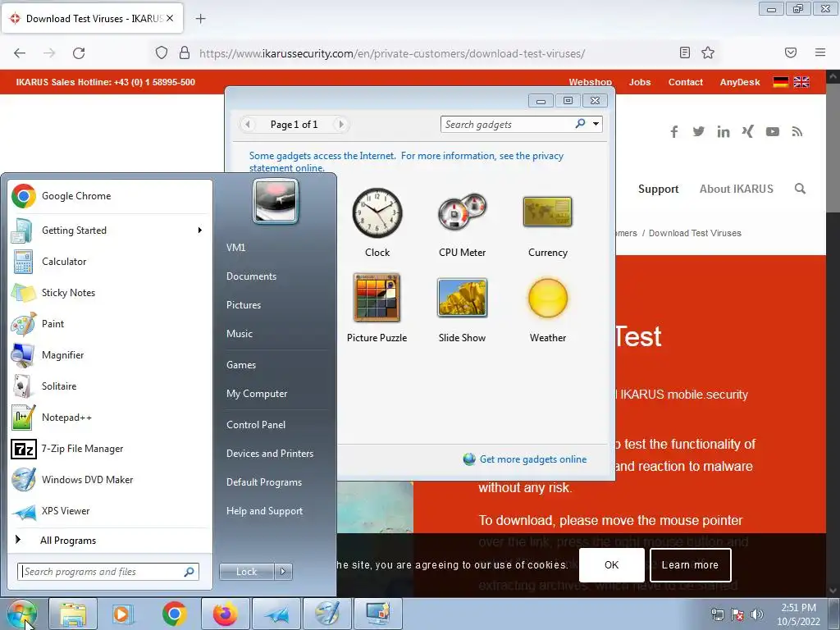This screenshot has height=630, width=840.
Task: Open 7-Zip File Manager
Action: (x=110, y=449)
